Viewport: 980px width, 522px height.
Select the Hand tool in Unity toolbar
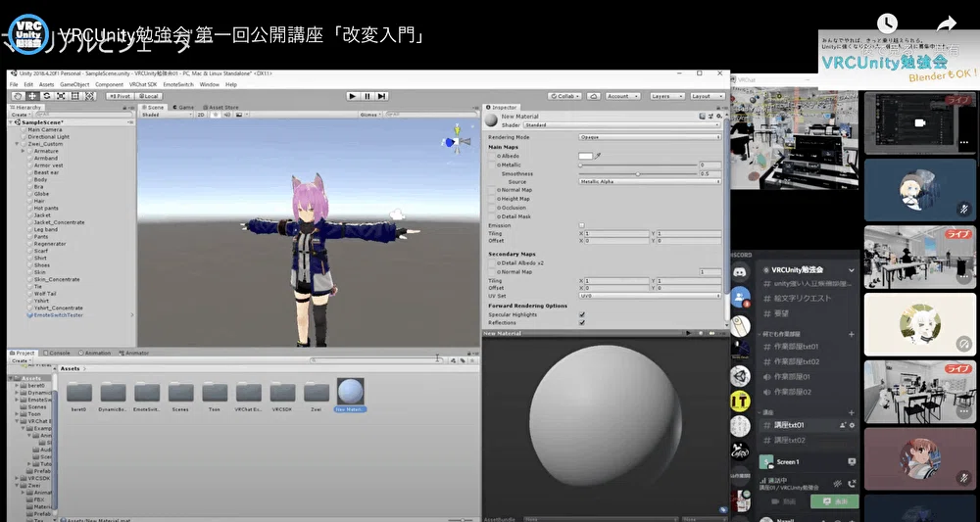(x=18, y=96)
